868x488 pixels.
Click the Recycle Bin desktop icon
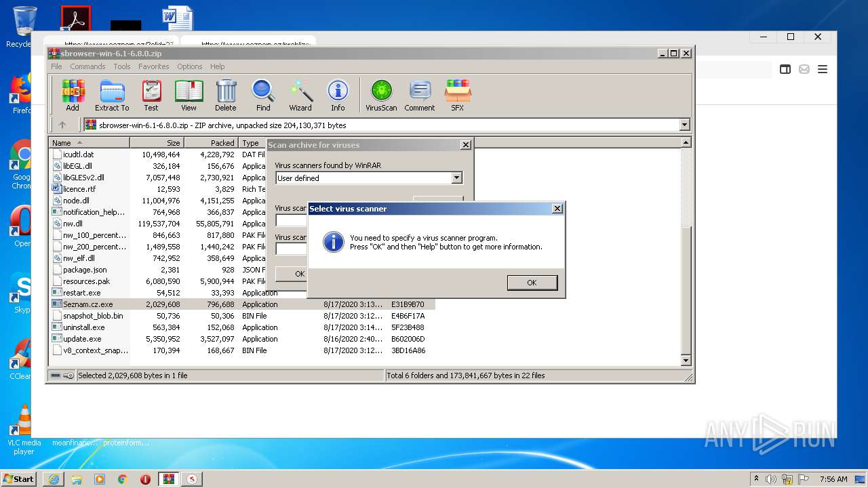pos(24,27)
